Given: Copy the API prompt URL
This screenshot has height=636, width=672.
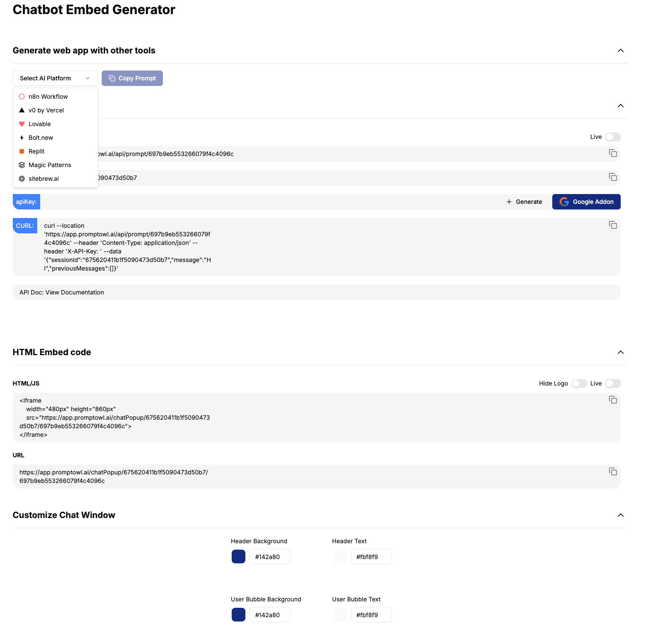Looking at the screenshot, I should (x=613, y=153).
